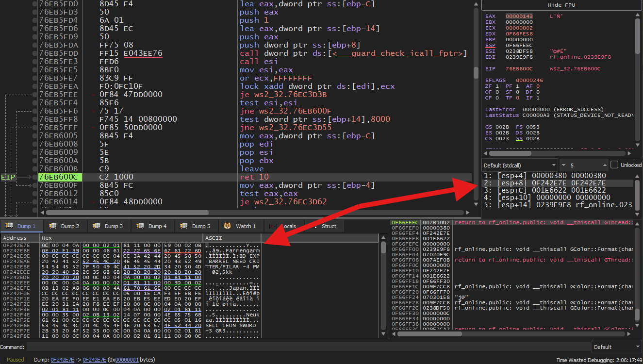Click the guard_check_icall_fptr call instruction
Screen dimensions: 643x364
pos(353,53)
